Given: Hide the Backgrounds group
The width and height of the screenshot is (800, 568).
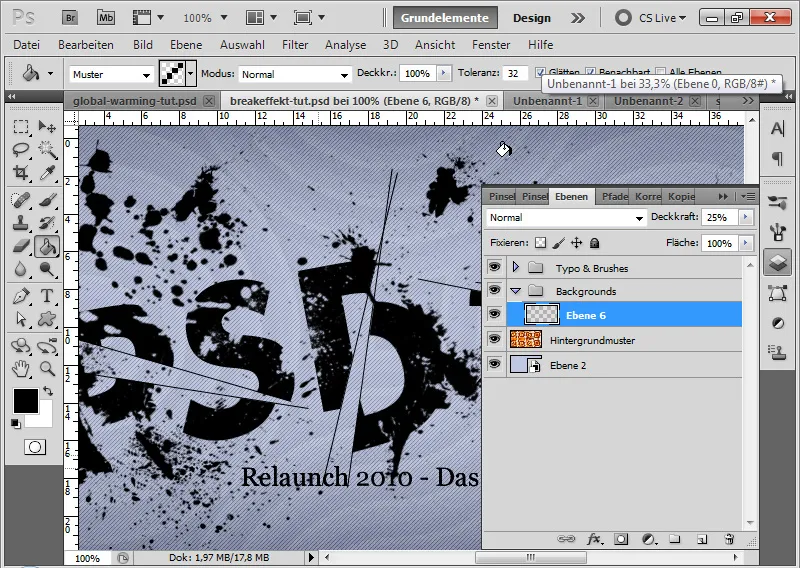Looking at the screenshot, I should pyautogui.click(x=494, y=290).
